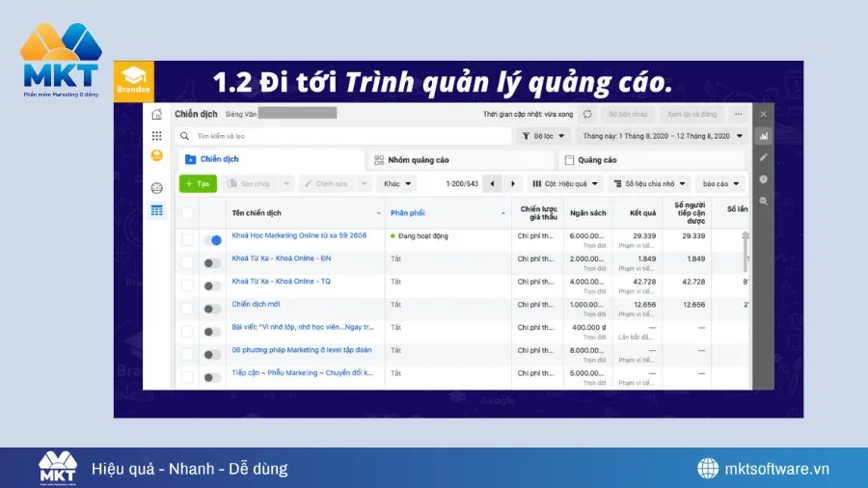Check the box for Khoá Học Marketing Online row

[x=187, y=239]
